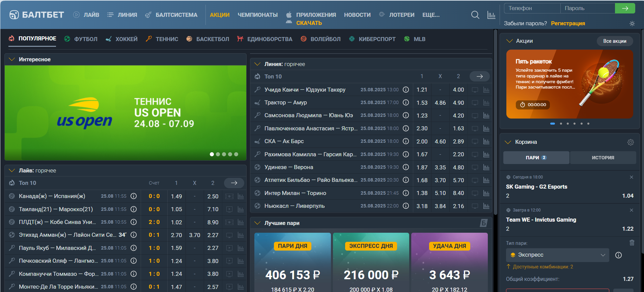644x292 pixels.
Task: Open video stream icon for Таиланд(21) — Марокко(21)
Action: (229, 209)
